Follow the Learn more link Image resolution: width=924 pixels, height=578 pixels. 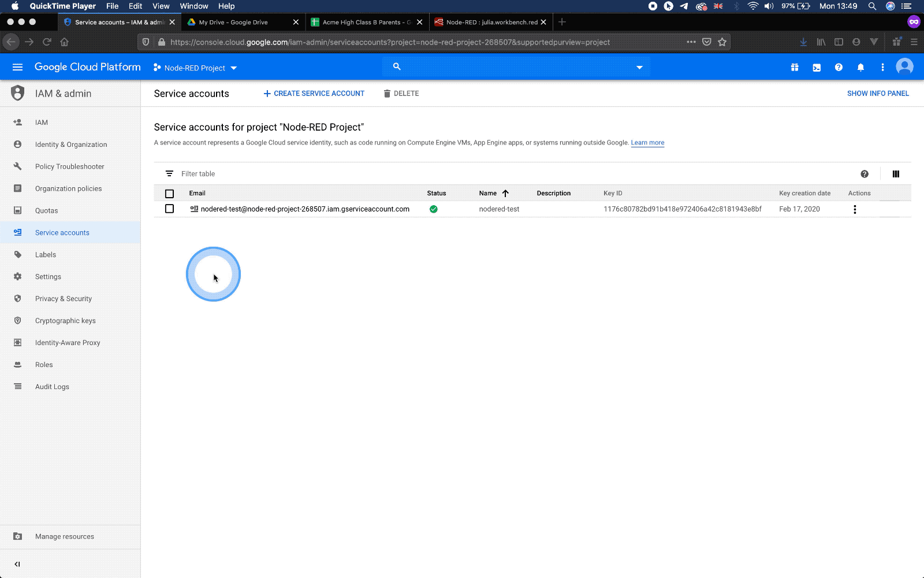coord(647,143)
